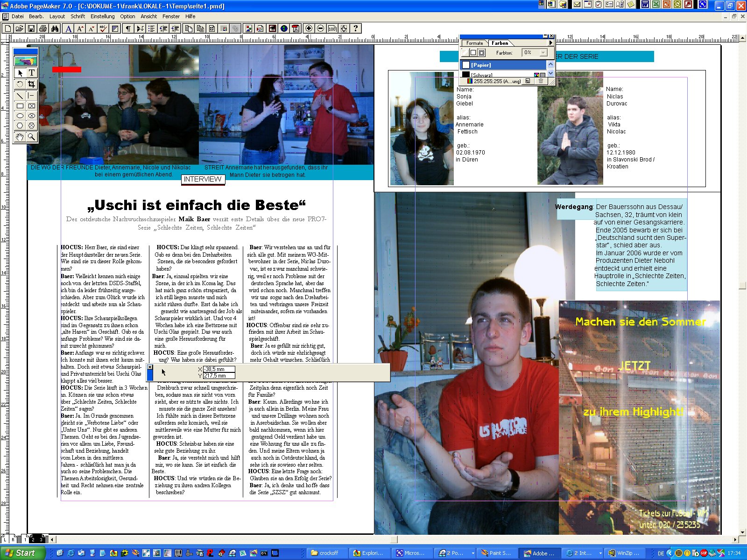
Task: Select the Constrained Line tool
Action: 31,96
